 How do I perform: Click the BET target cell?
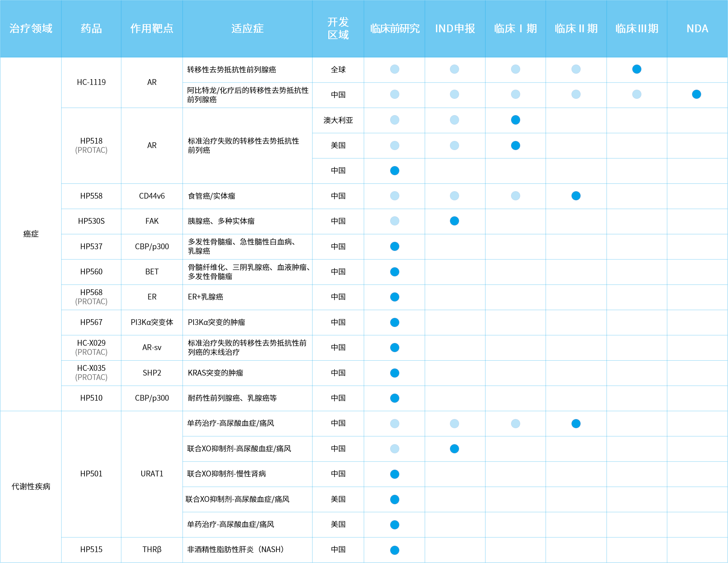tap(152, 272)
